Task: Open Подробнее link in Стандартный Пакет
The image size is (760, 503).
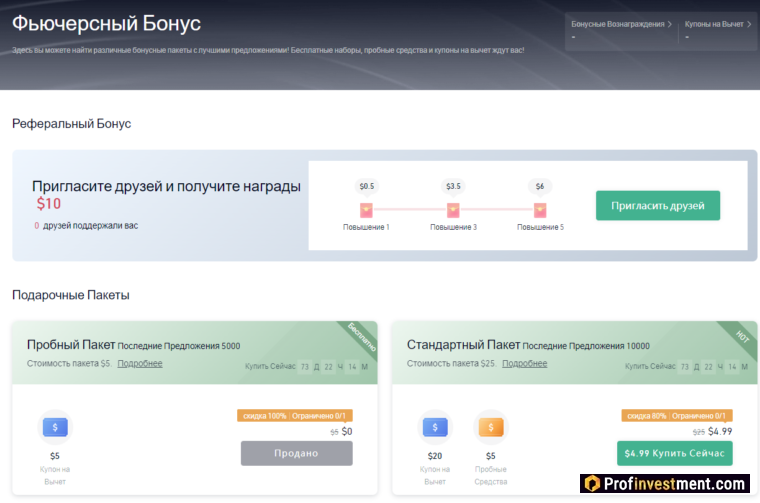Action: (x=524, y=363)
